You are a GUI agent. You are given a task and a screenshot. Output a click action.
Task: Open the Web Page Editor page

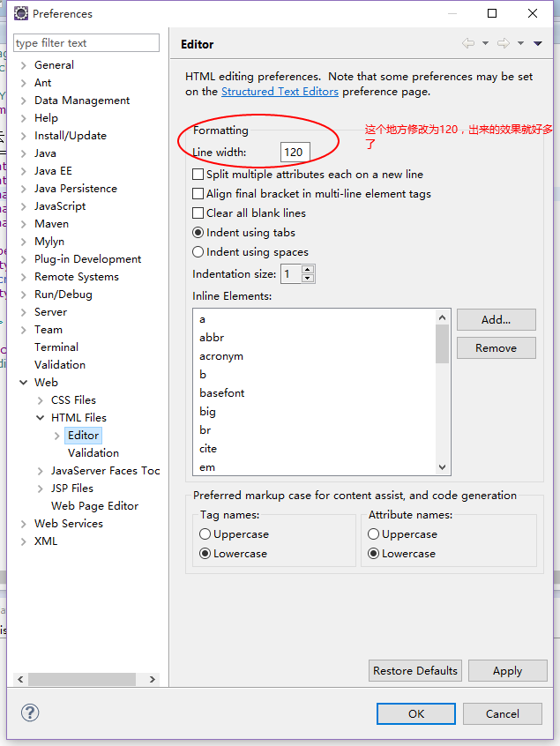[94, 506]
